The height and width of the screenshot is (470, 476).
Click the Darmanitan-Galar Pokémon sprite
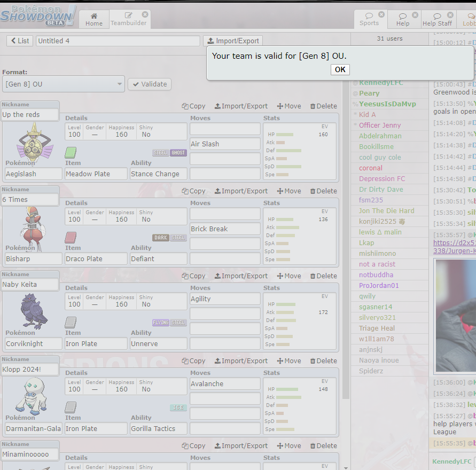(32, 396)
